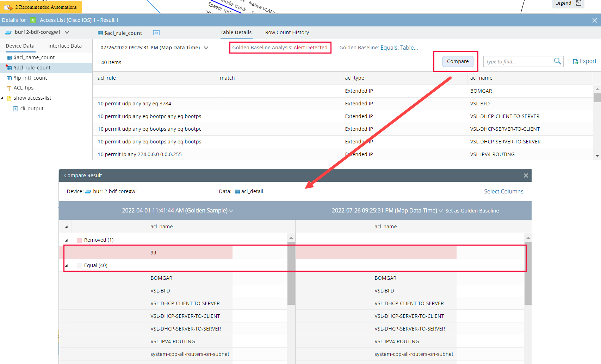Collapse the Removed (1) group
The width and height of the screenshot is (601, 364).
click(x=66, y=240)
